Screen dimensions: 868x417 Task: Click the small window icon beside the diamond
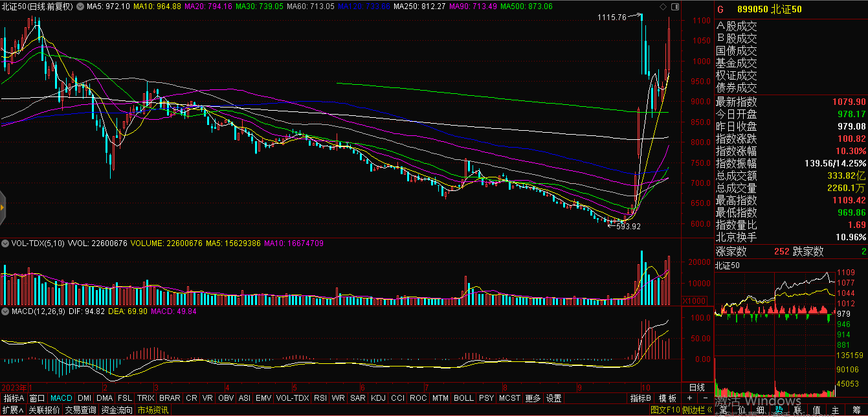675,6
